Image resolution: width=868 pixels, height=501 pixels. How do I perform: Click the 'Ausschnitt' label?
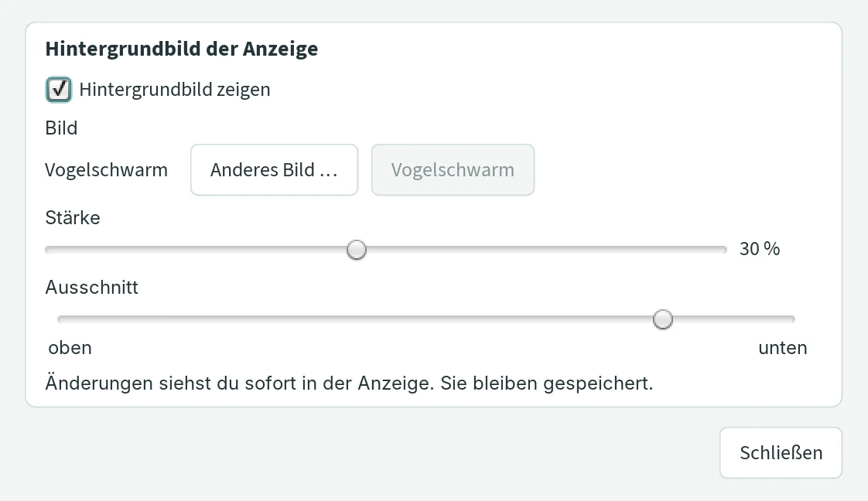(x=92, y=287)
